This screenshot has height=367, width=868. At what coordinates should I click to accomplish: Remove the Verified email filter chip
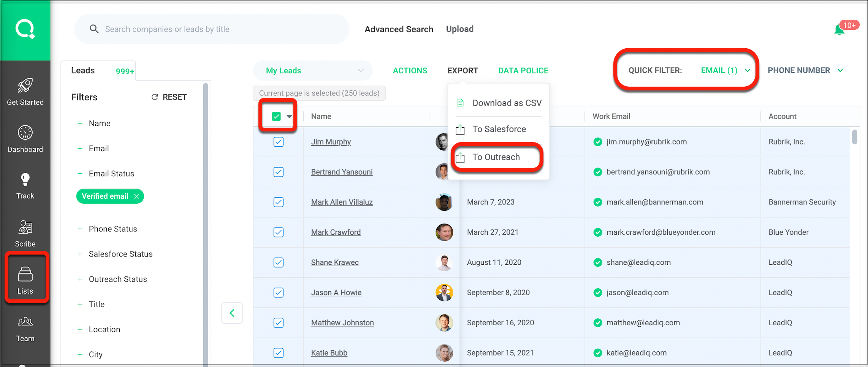[x=136, y=196]
